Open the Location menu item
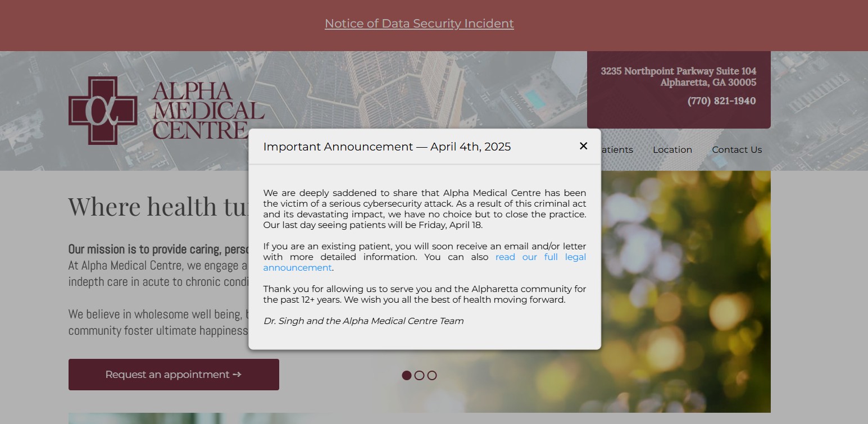868x424 pixels. [x=672, y=149]
